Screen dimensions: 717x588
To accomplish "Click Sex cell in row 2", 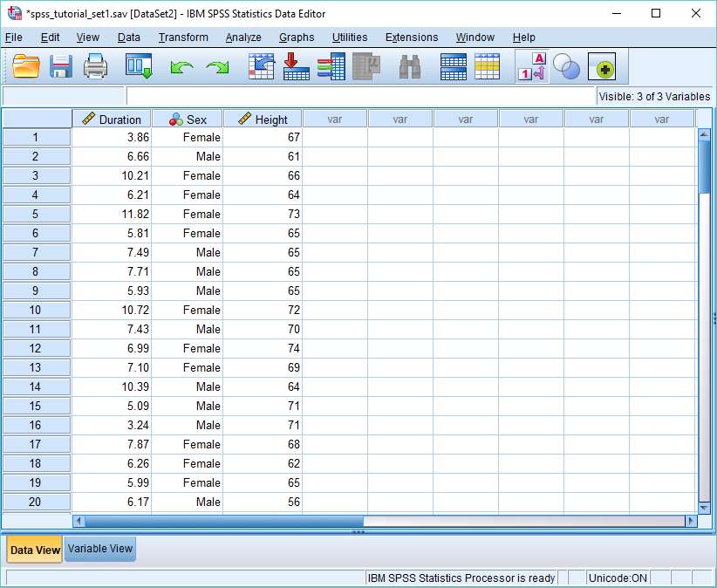I will (187, 156).
